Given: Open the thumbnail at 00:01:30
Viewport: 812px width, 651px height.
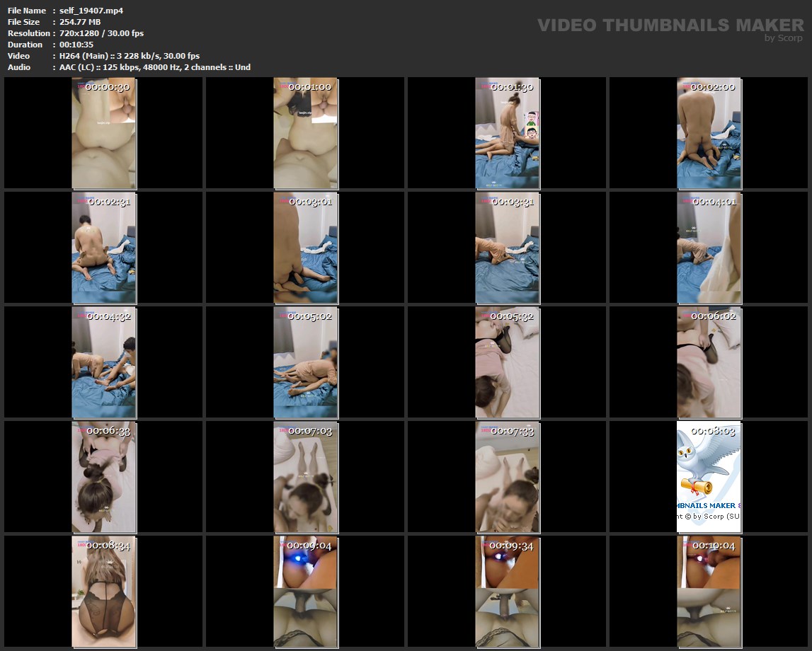Looking at the screenshot, I should tap(507, 133).
